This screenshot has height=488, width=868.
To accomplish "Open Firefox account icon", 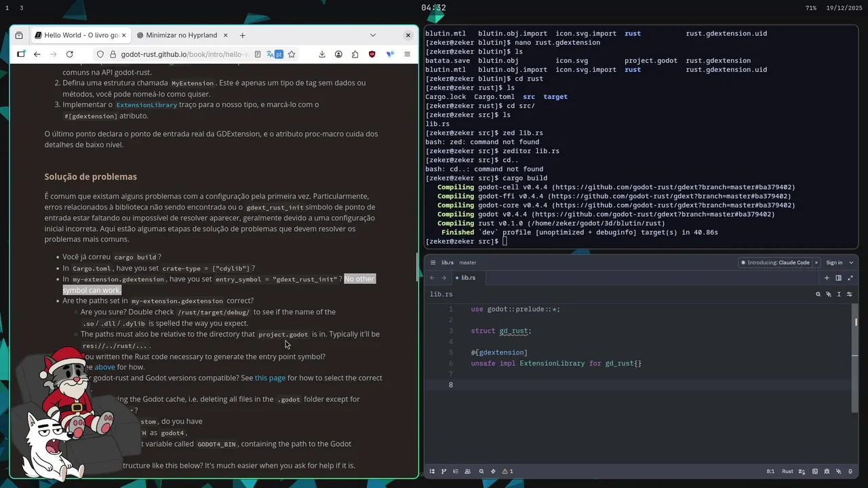I will click(338, 54).
